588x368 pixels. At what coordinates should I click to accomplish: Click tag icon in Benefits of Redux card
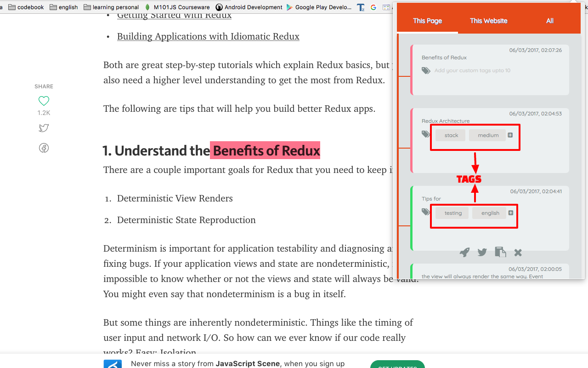click(x=426, y=70)
